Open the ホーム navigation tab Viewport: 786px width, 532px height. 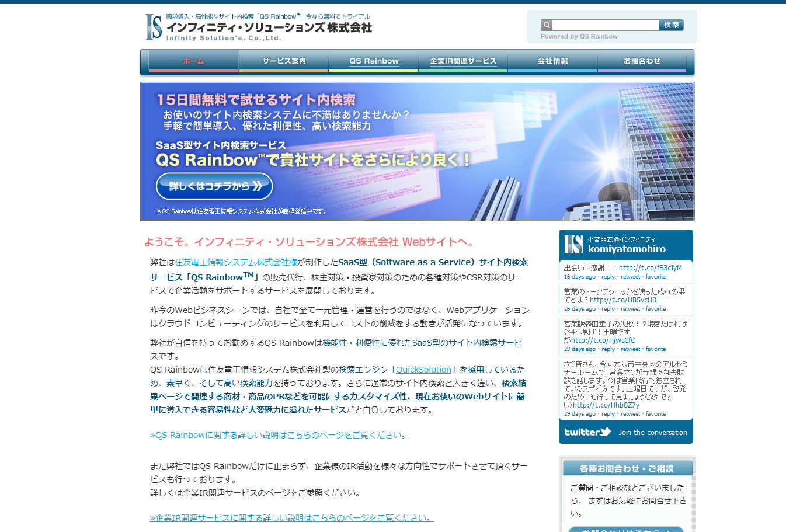[x=194, y=61]
